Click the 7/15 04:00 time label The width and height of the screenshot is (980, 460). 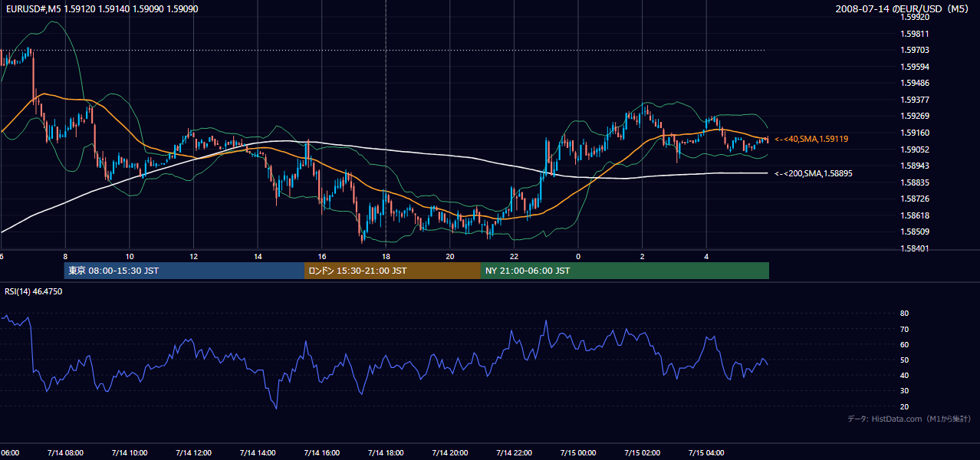706,452
